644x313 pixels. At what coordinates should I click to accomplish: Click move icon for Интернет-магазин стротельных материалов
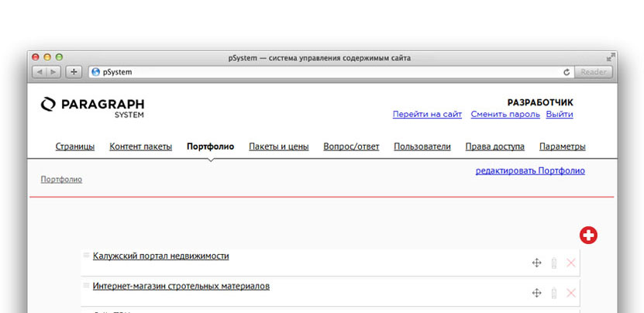(536, 293)
